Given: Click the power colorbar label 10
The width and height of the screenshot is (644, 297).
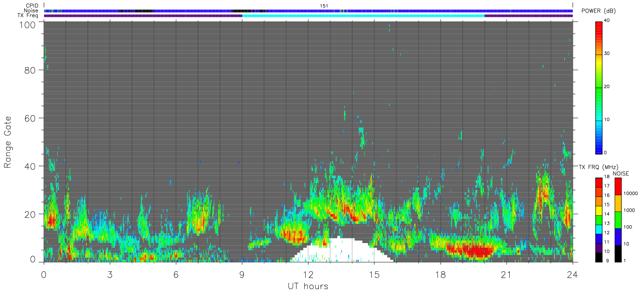Looking at the screenshot, I should click(607, 120).
